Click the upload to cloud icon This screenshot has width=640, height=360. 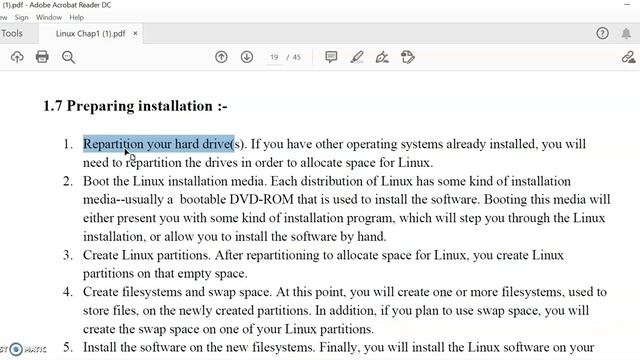click(x=17, y=57)
